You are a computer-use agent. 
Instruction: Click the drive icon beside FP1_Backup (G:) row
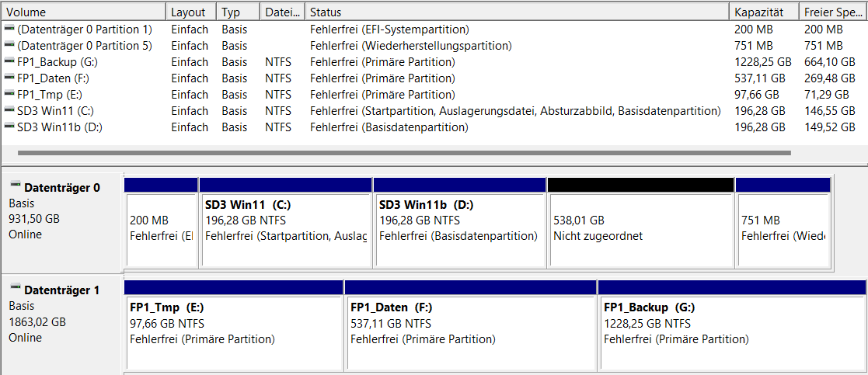[9, 62]
